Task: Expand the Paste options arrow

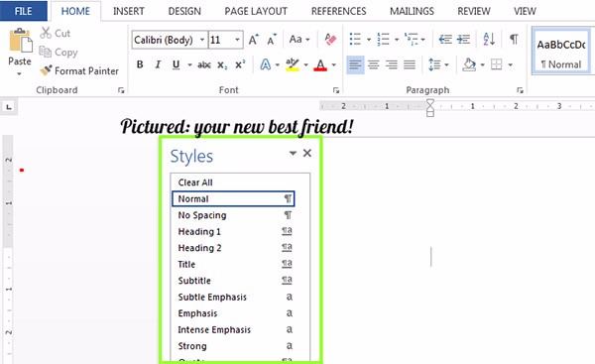Action: point(19,73)
